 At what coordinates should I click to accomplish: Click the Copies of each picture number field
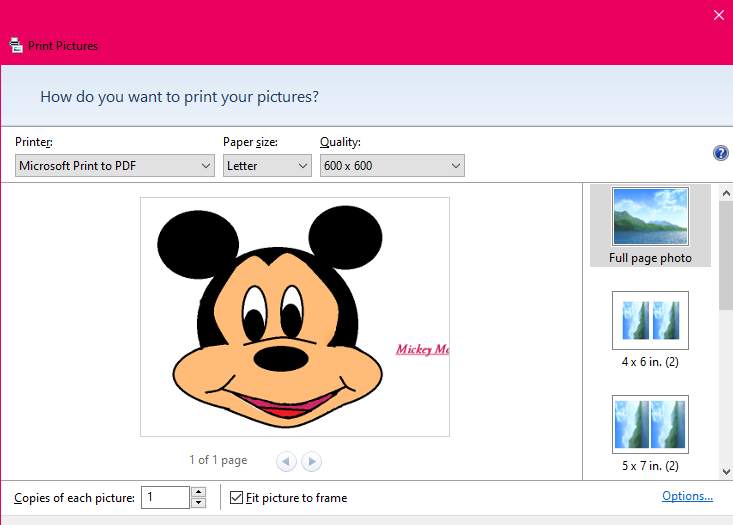click(165, 497)
